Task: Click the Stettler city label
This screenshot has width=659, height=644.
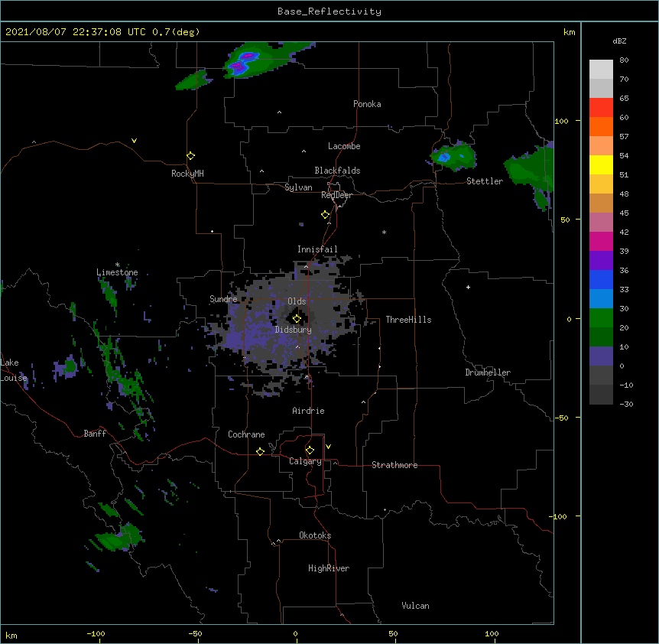Action: tap(485, 181)
